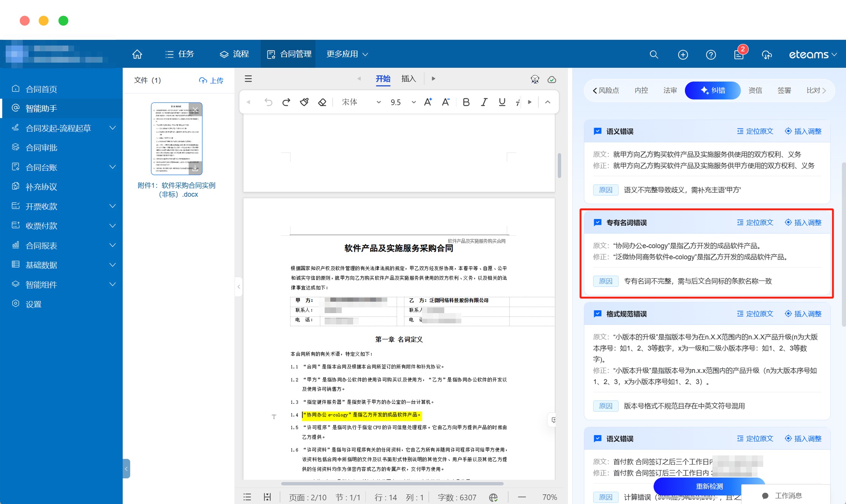This screenshot has width=846, height=504.
Task: Switch to the 法审 panel tab
Action: click(670, 90)
